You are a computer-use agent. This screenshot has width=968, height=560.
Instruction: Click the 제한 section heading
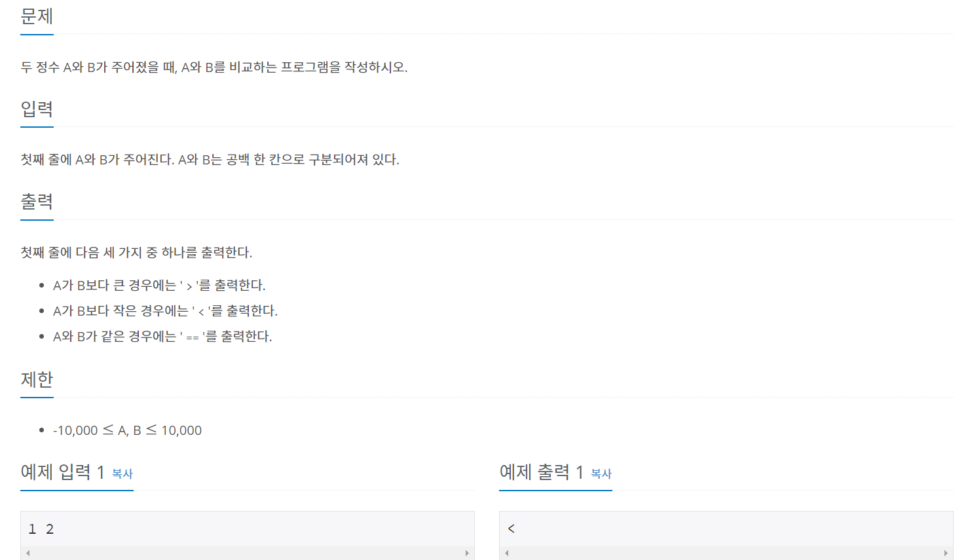37,379
